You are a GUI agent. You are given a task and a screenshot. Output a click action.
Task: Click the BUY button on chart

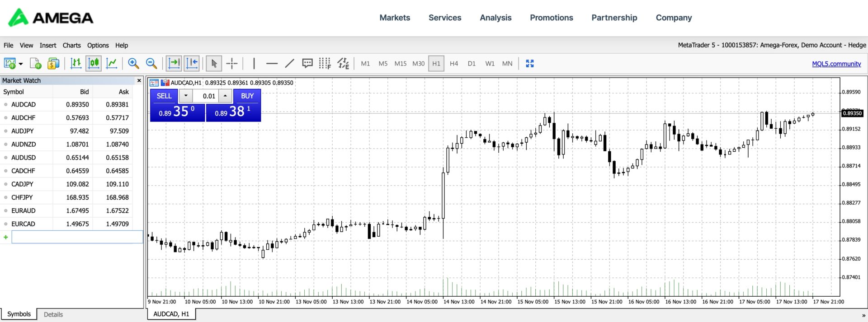click(247, 96)
